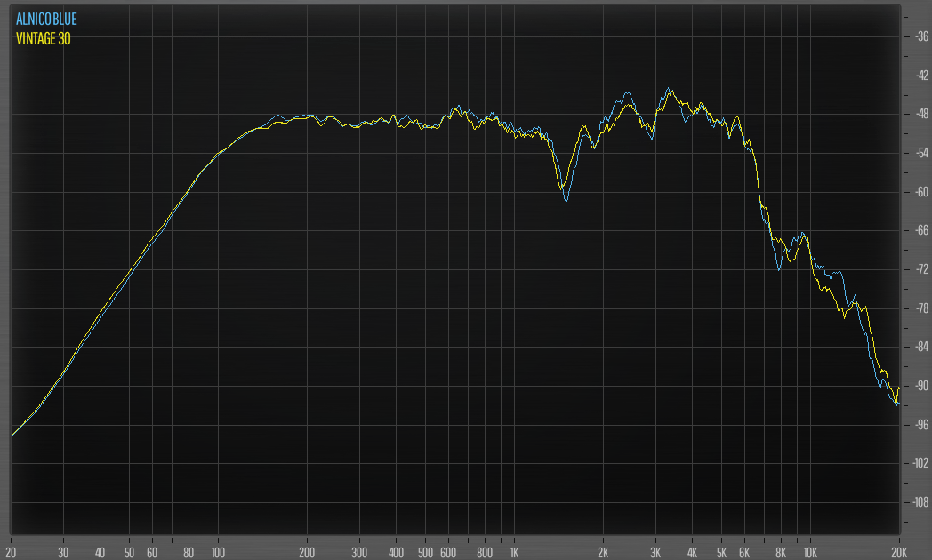Image resolution: width=932 pixels, height=560 pixels.
Task: Click the 3K frequency axis label
Action: [x=655, y=552]
